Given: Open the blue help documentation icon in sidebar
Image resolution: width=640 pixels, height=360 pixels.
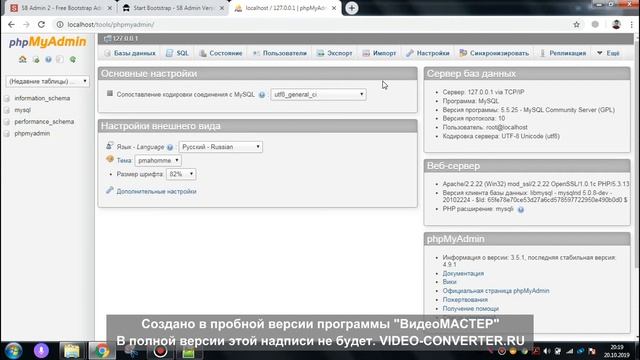Looking at the screenshot, I should 48,60.
